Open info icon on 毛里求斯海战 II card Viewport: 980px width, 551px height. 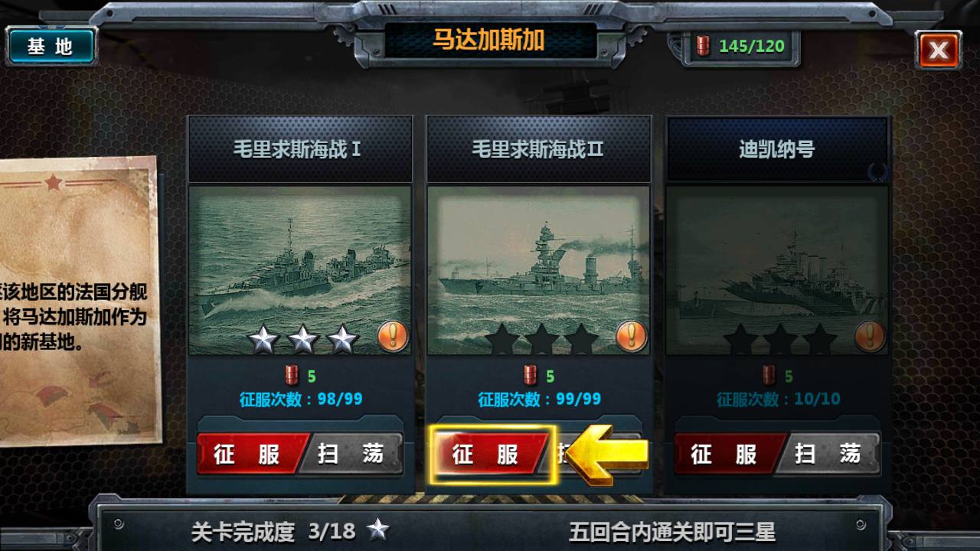pos(632,336)
